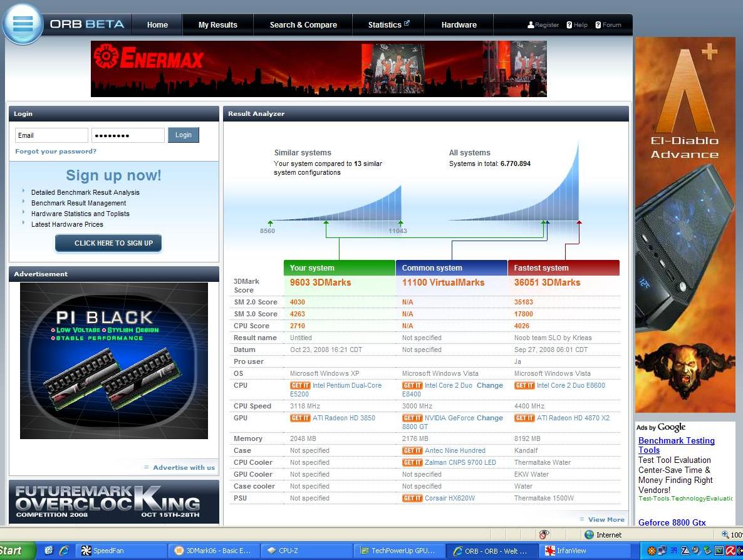Open the Hardware navigation tab

point(459,24)
